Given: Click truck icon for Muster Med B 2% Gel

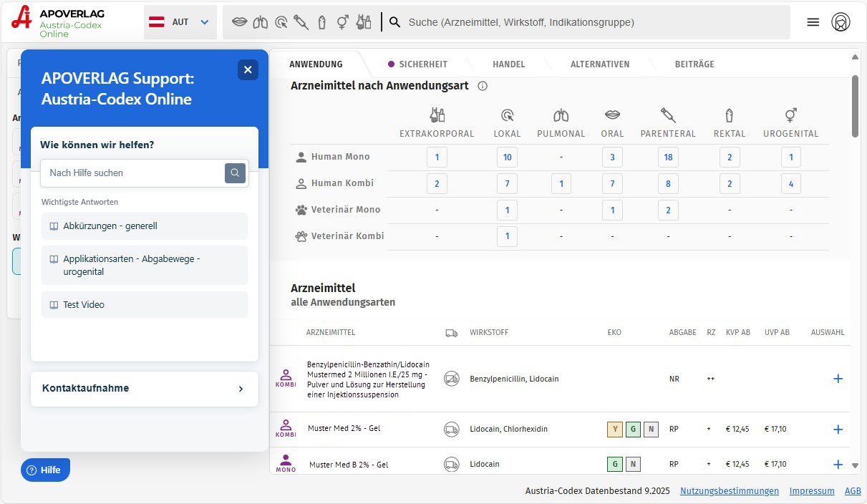Looking at the screenshot, I should [x=451, y=464].
